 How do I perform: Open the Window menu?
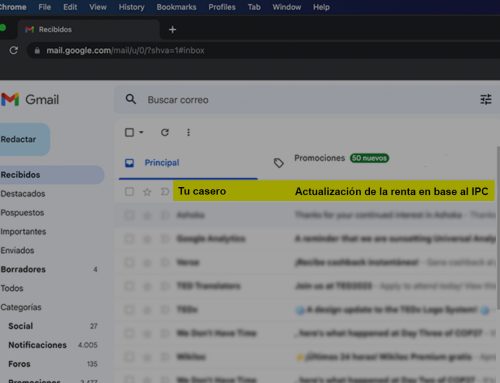287,7
